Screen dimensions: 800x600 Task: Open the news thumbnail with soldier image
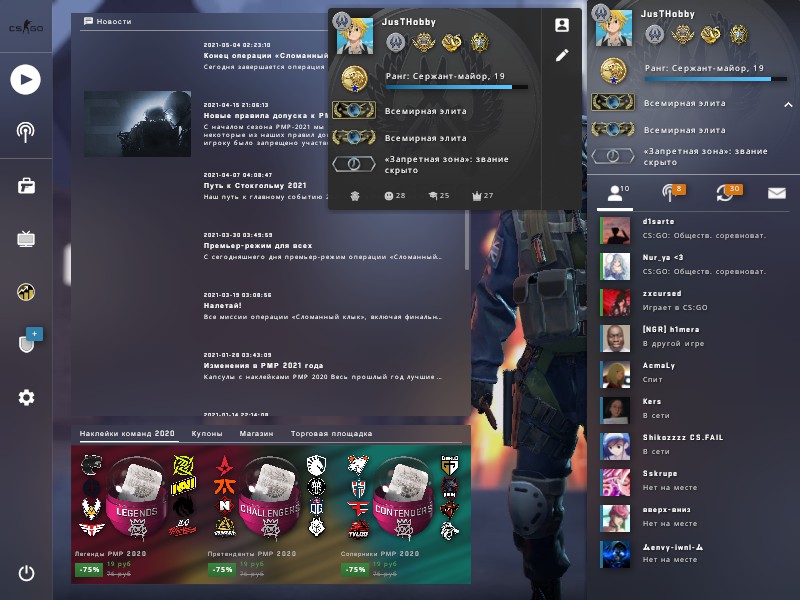[x=137, y=123]
